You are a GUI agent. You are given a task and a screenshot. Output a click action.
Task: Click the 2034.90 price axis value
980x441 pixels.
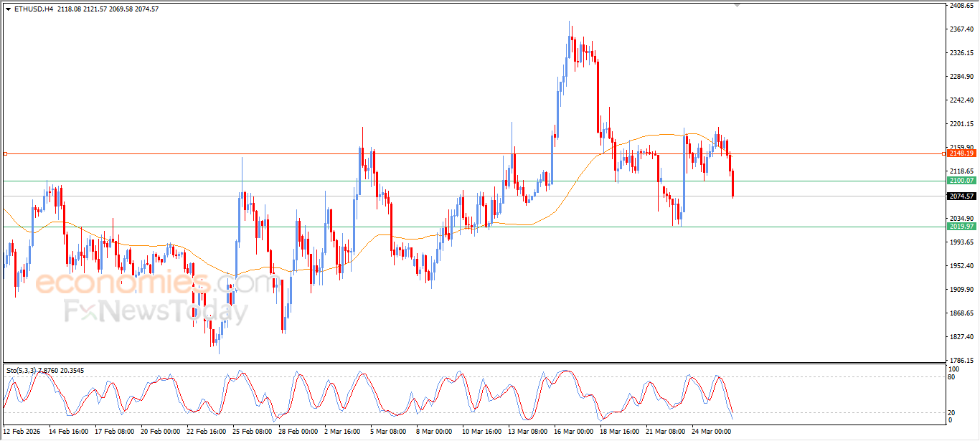point(961,219)
